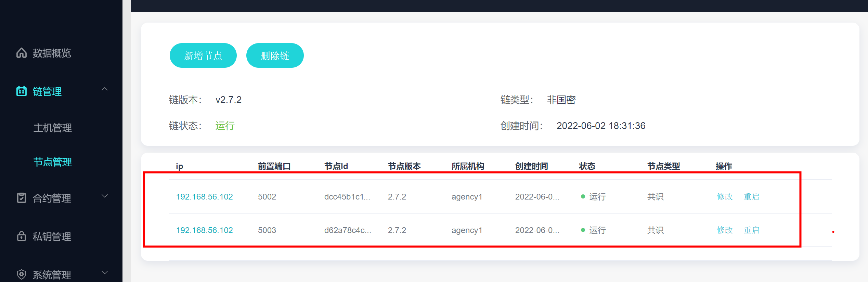Click the 5002 port cell
The image size is (868, 282).
(267, 197)
